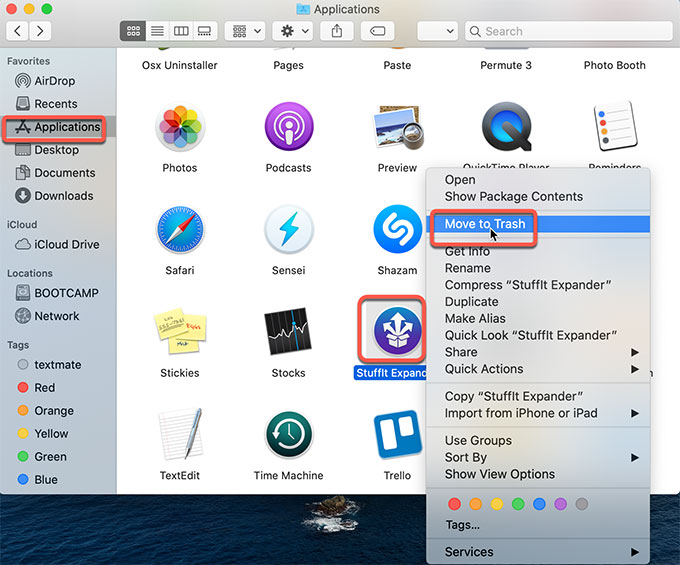Click the Sensei lightning bolt icon
Screen dimensions: 680x565
[289, 230]
